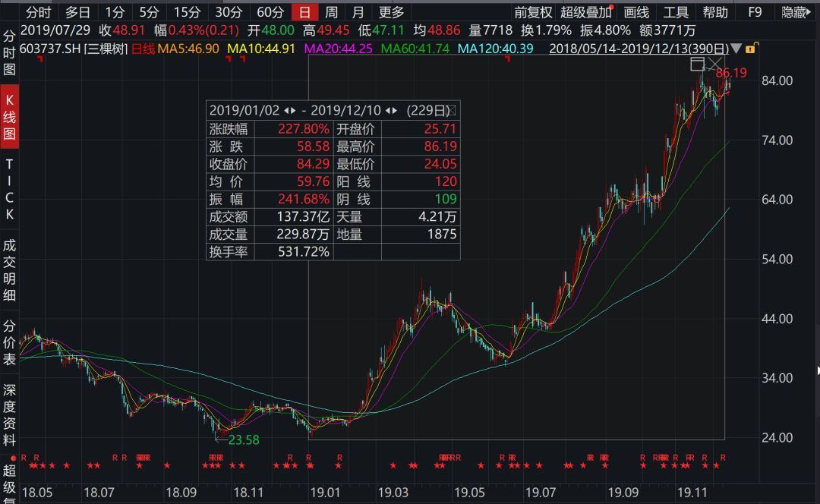This screenshot has width=820, height=504.
Task: Open the 前复权 adjustment option
Action: point(533,12)
